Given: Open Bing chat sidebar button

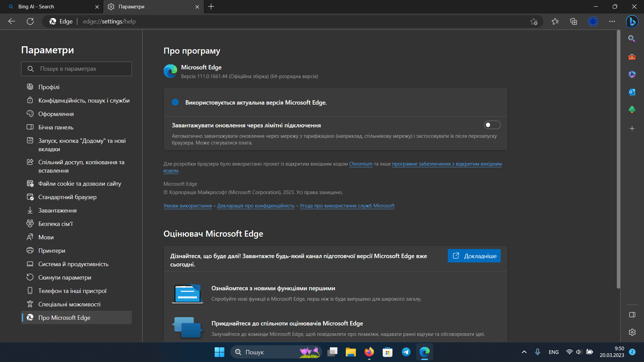Looking at the screenshot, I should pos(632,21).
